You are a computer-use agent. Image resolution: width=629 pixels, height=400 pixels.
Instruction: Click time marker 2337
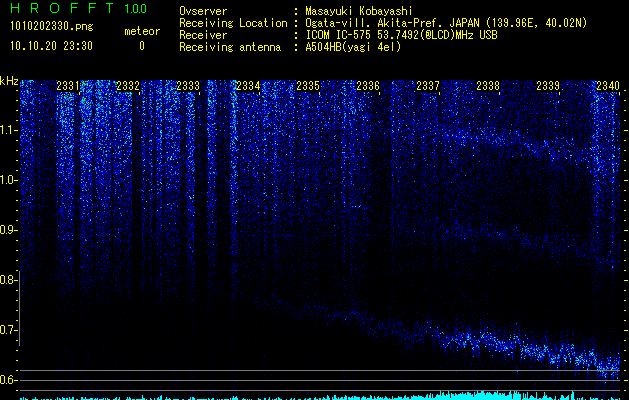pos(428,86)
